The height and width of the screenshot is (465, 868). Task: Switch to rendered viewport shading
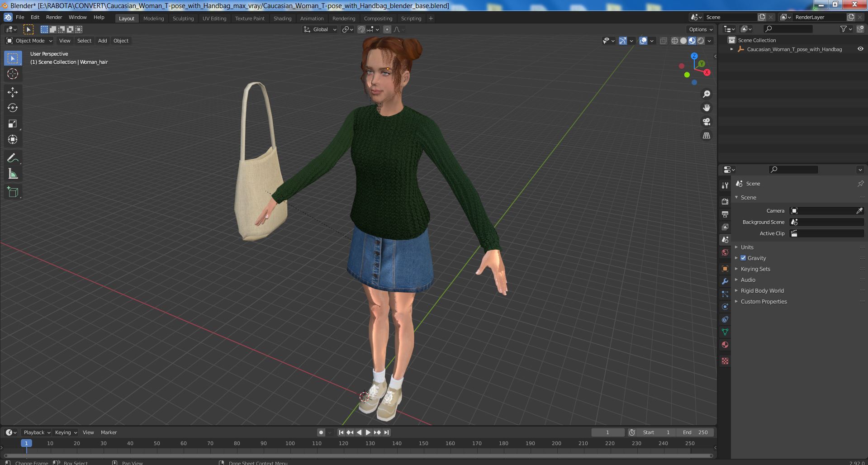(x=701, y=41)
